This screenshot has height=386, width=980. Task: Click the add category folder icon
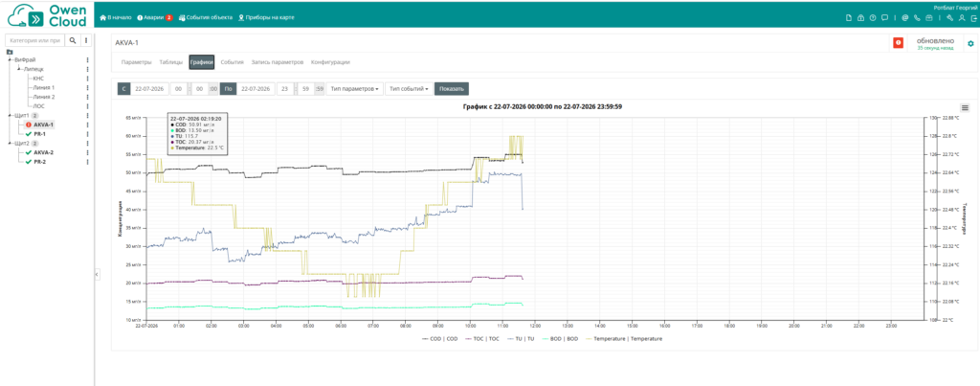pos(10,52)
